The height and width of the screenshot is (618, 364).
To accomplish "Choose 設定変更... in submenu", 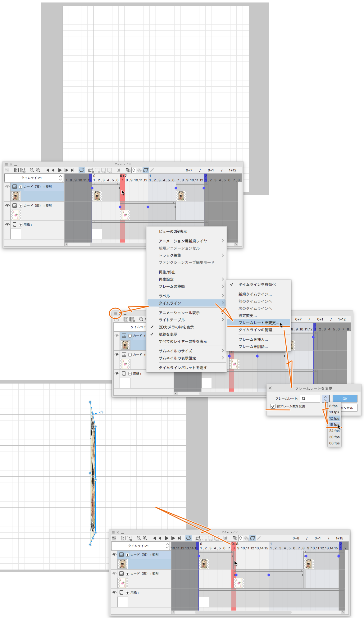I will 259,316.
